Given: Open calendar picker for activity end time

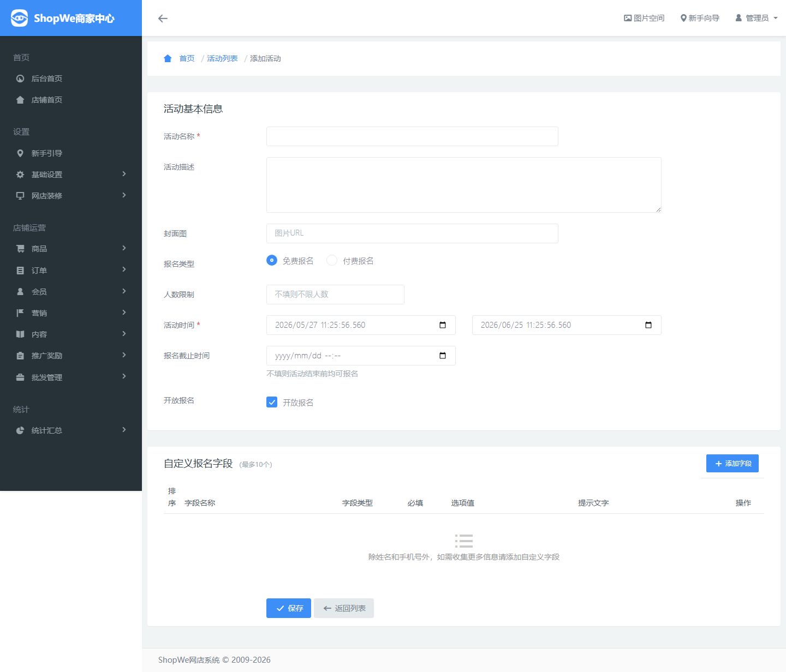Looking at the screenshot, I should [648, 325].
